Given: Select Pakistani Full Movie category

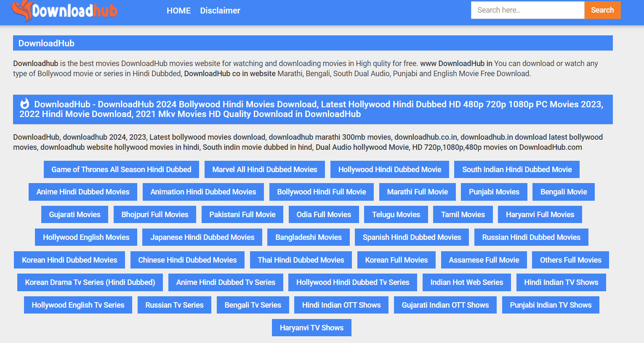Looking at the screenshot, I should tap(242, 215).
